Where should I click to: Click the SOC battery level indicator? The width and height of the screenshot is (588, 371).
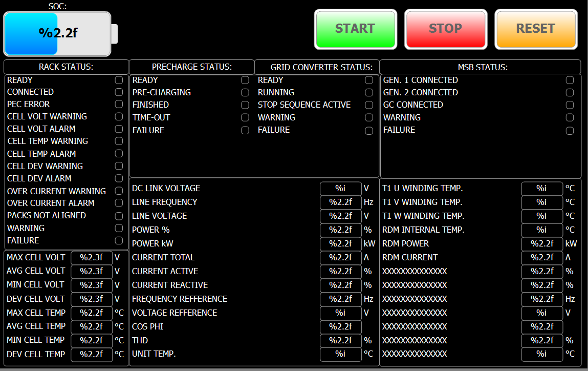pyautogui.click(x=57, y=34)
